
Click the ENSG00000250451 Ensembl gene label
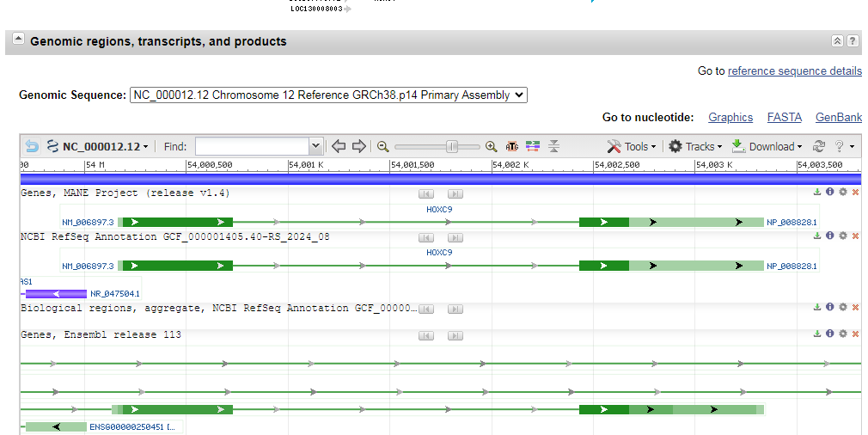click(x=131, y=427)
